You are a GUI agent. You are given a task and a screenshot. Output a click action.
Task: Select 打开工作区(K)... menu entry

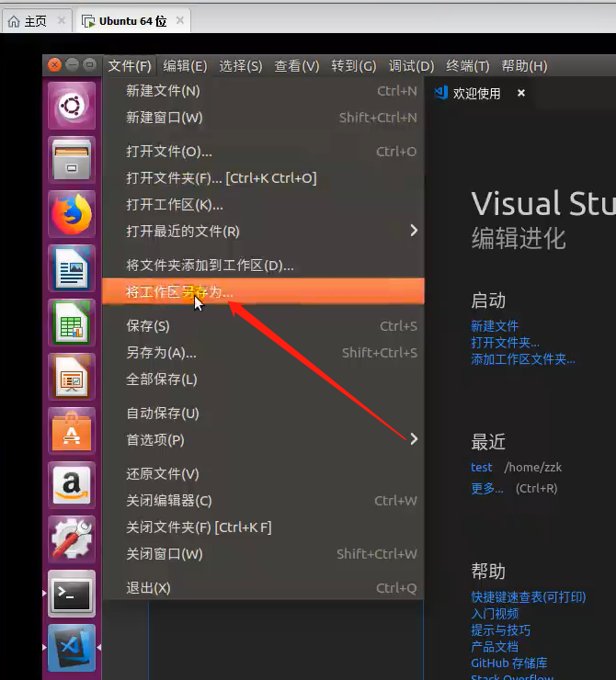(x=263, y=205)
